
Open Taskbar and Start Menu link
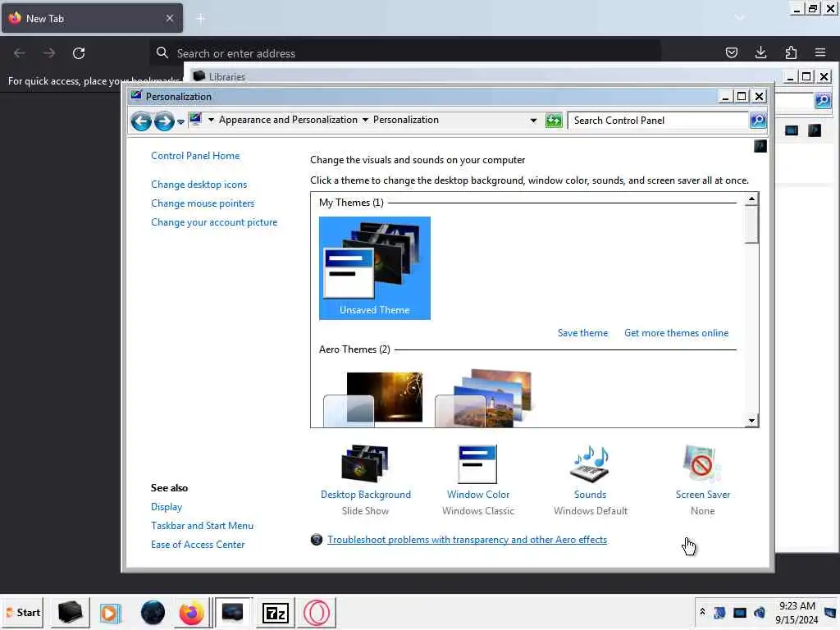[202, 526]
